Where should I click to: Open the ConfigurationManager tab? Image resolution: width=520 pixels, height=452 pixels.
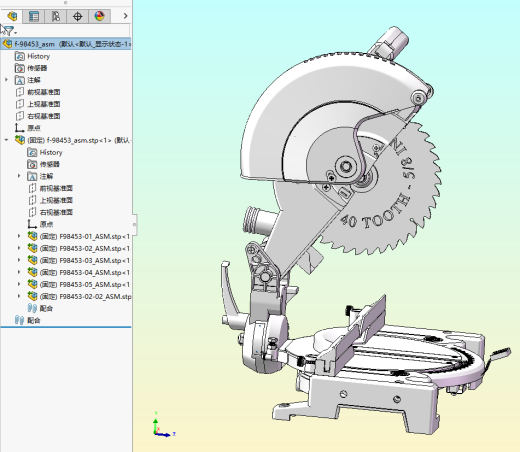(x=56, y=16)
